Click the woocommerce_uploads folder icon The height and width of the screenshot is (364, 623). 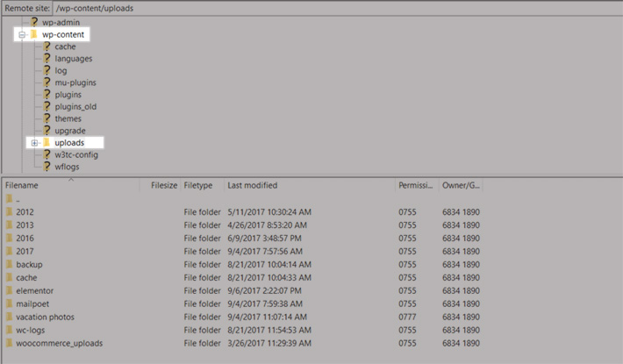(9, 343)
